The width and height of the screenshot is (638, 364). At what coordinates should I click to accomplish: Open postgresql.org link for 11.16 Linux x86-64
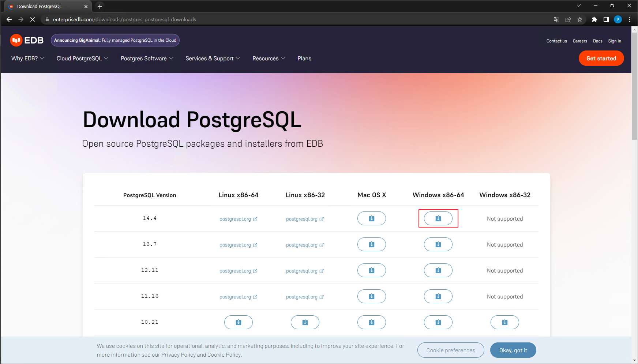coord(238,297)
